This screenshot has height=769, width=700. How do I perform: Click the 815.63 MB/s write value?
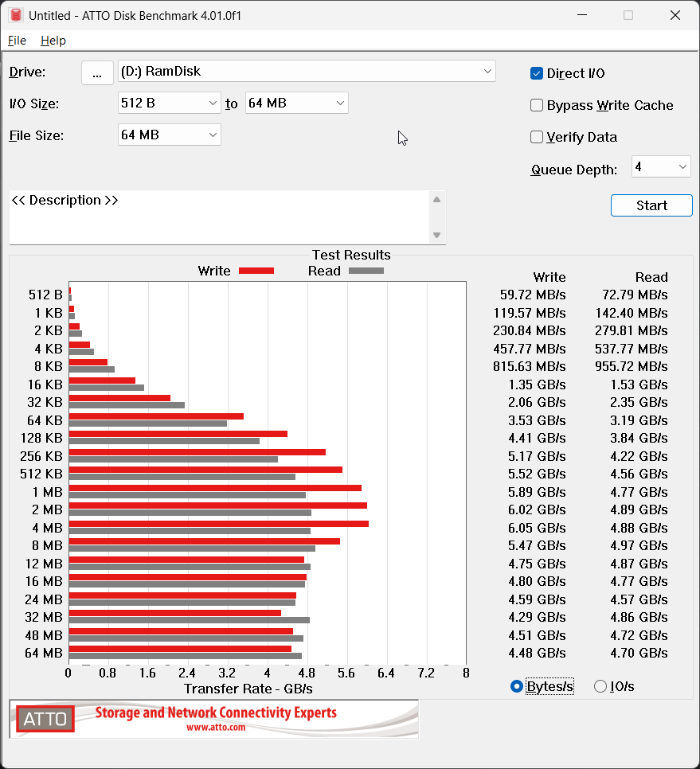530,366
